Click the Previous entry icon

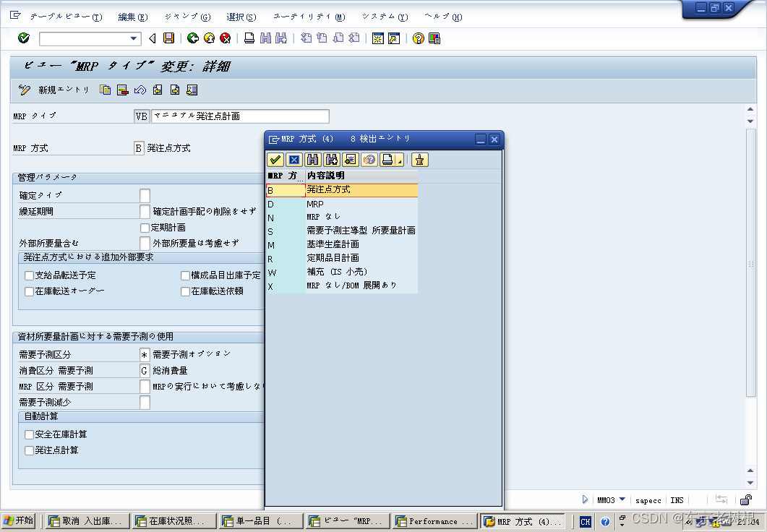(158, 90)
